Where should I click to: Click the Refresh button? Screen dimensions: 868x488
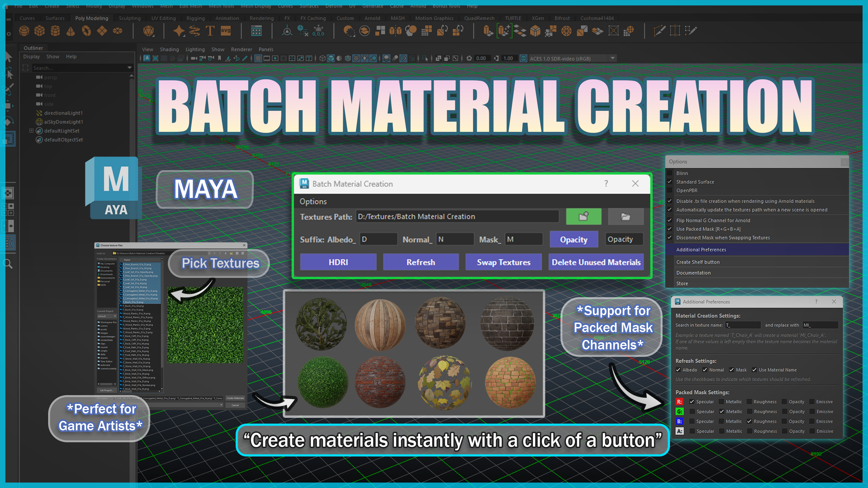[421, 262]
